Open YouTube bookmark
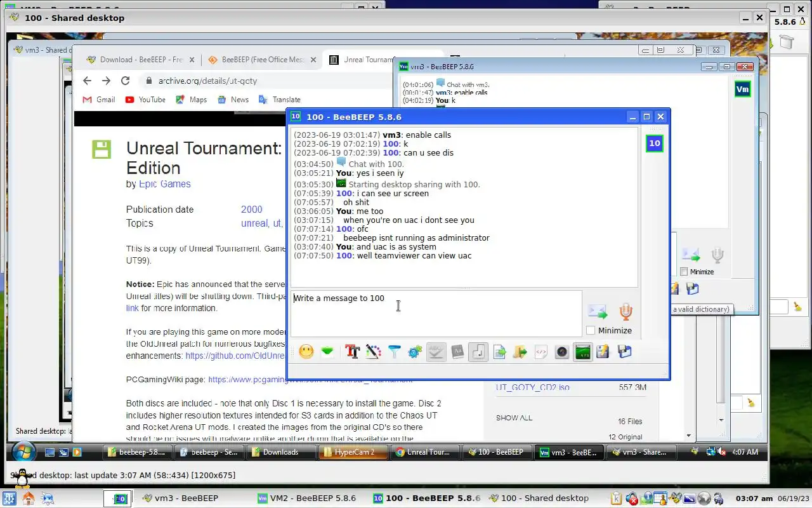812x508 pixels. coord(145,100)
